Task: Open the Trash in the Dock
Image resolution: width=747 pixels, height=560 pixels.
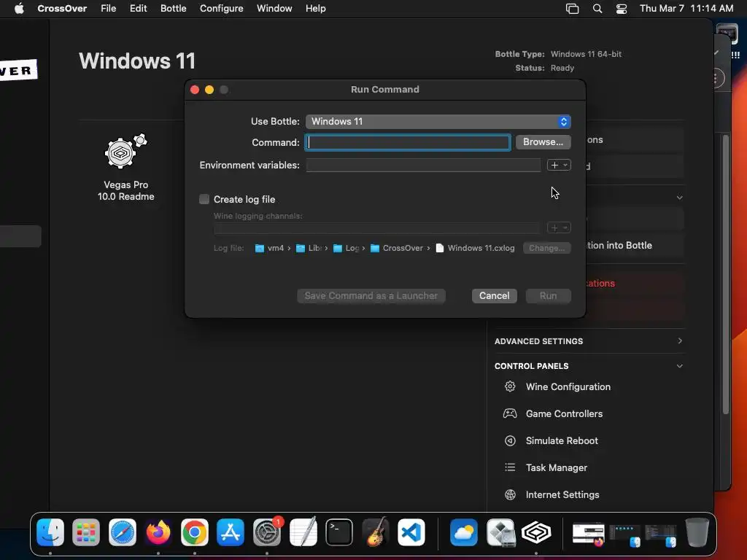Action: coord(697,532)
